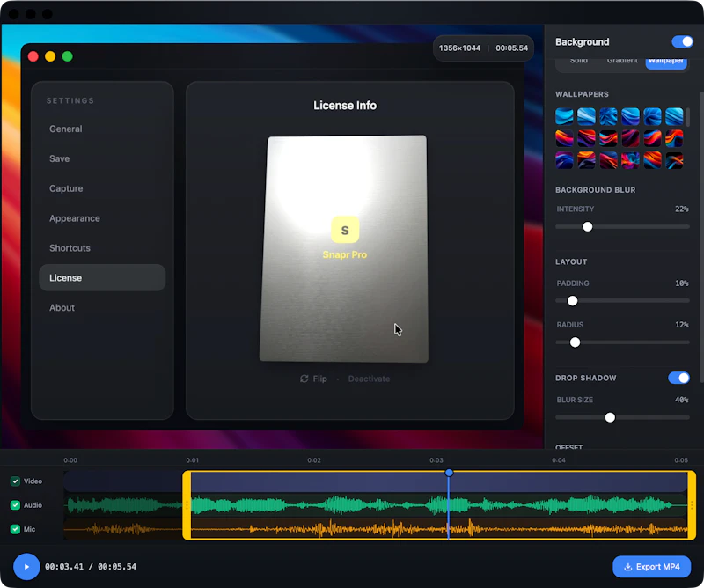
Task: Click the 0:00 mark on the timeline ruler
Action: (70, 460)
